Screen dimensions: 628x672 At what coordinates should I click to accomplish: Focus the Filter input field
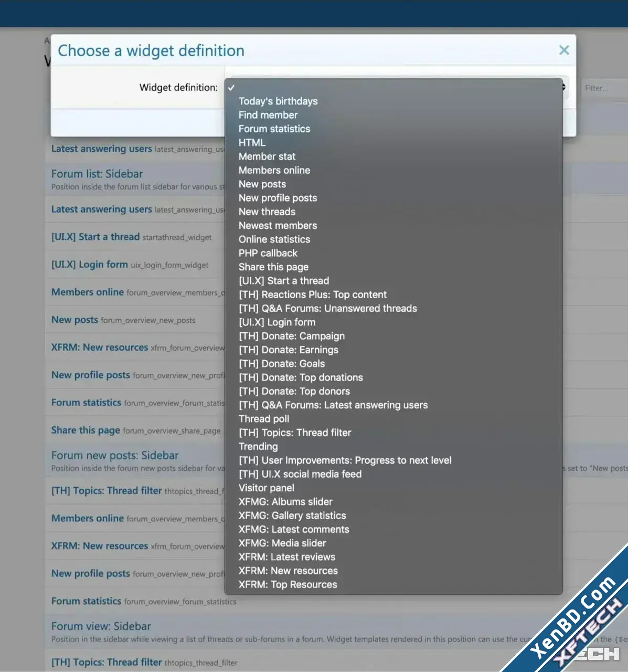(604, 88)
